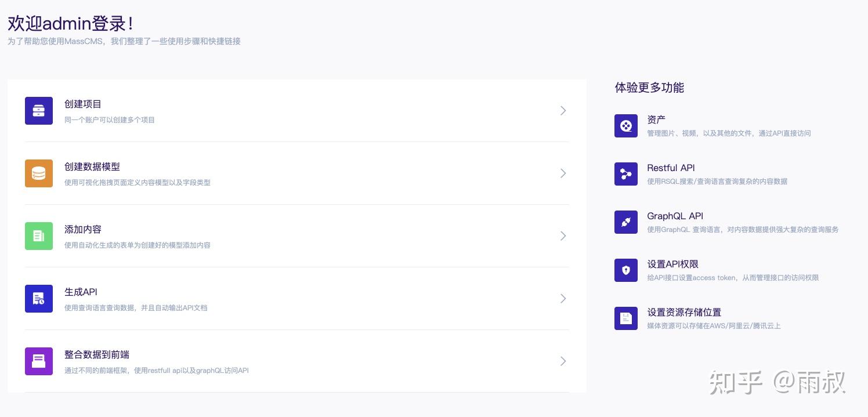Expand the 创建项目 row chevron
This screenshot has width=868, height=417.
[563, 111]
